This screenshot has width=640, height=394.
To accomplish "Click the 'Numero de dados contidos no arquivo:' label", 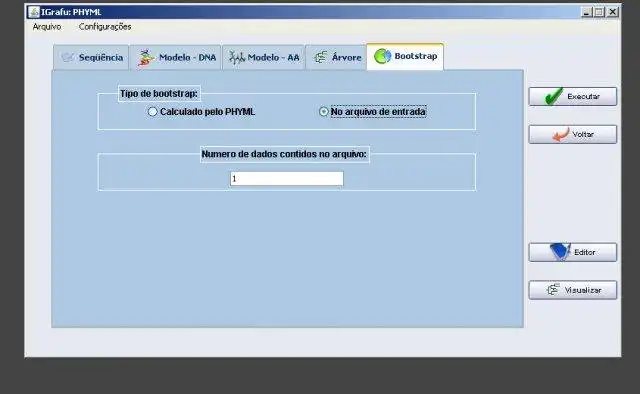I will [x=284, y=154].
